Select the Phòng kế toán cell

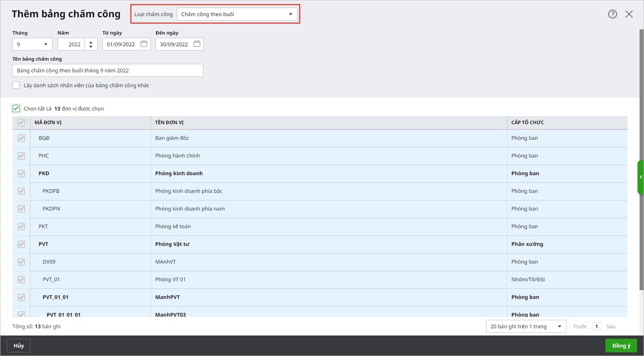click(x=329, y=227)
